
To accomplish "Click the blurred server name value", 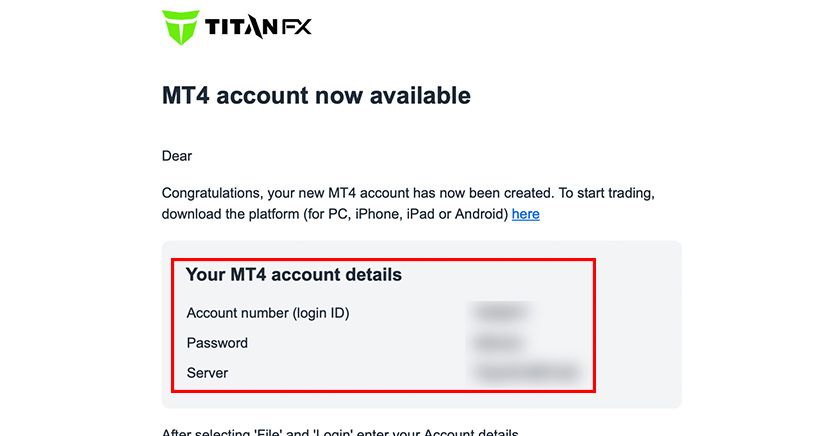I will coord(525,373).
